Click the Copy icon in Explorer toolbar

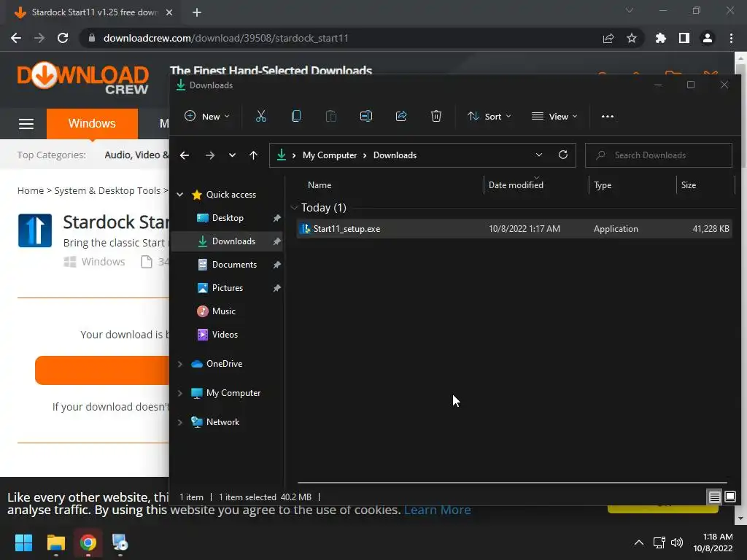[x=296, y=116]
